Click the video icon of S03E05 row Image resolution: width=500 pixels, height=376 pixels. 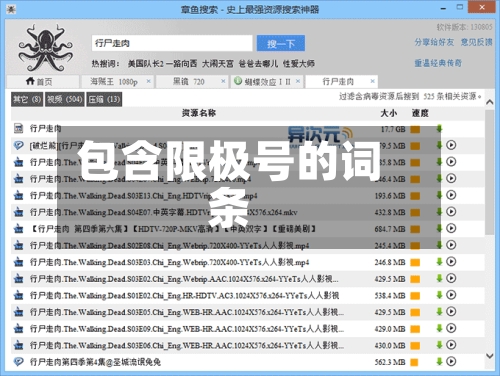pyautogui.click(x=19, y=312)
